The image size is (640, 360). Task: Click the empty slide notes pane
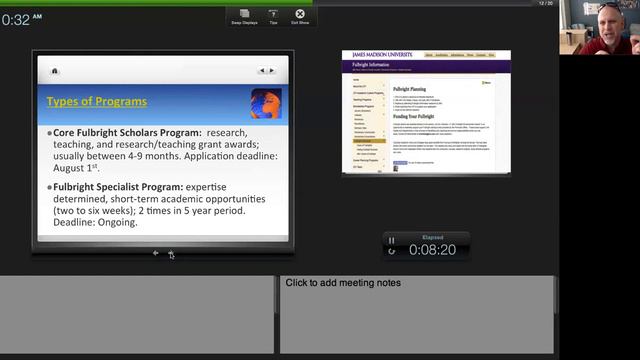(x=137, y=314)
